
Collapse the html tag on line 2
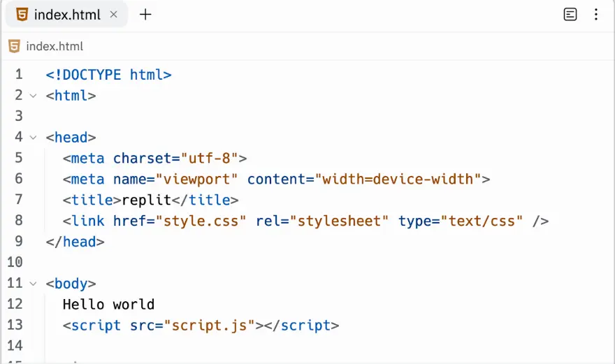[34, 96]
